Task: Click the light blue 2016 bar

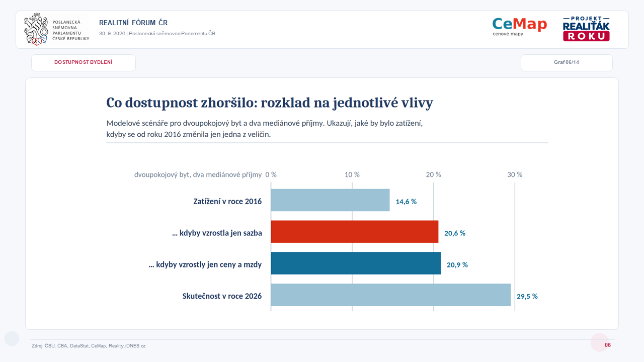Action: pos(330,200)
